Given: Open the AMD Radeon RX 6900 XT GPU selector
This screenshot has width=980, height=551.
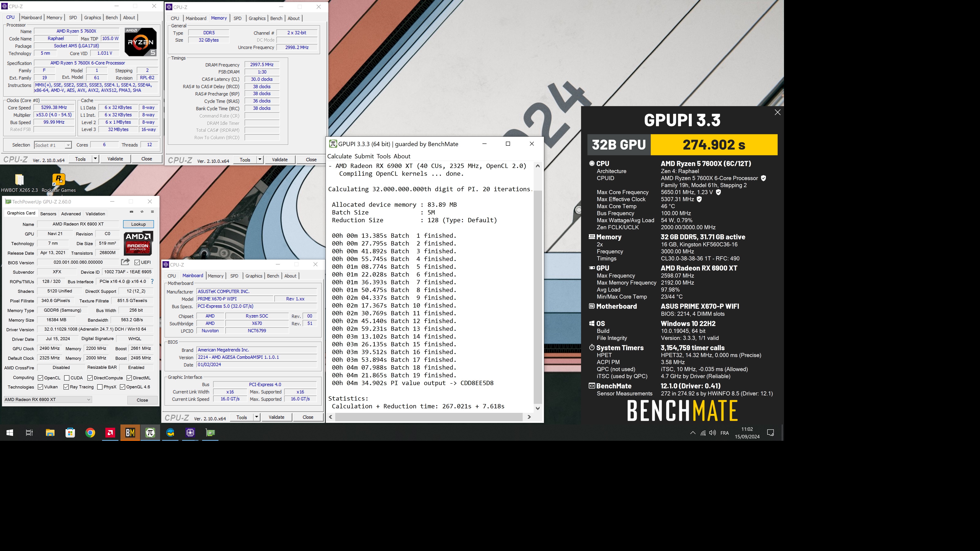Looking at the screenshot, I should pyautogui.click(x=48, y=400).
